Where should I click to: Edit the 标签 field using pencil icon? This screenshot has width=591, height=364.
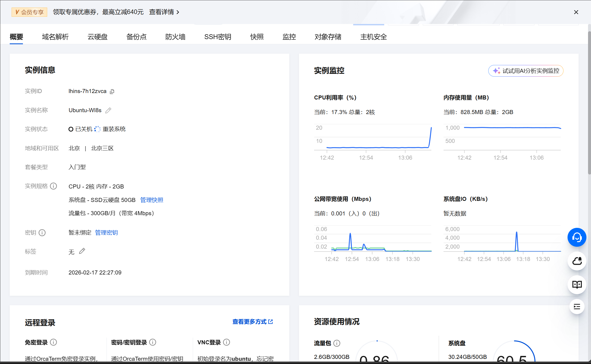tap(82, 251)
